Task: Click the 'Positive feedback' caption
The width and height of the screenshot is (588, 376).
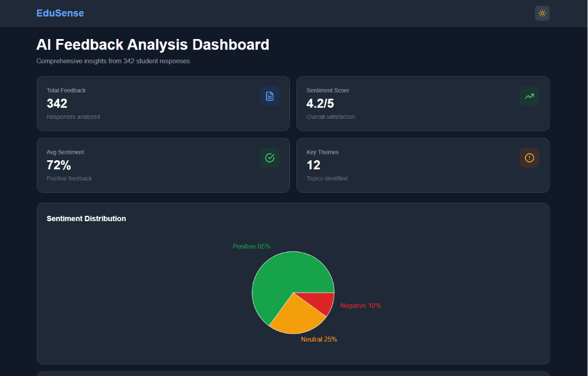Action: [69, 179]
